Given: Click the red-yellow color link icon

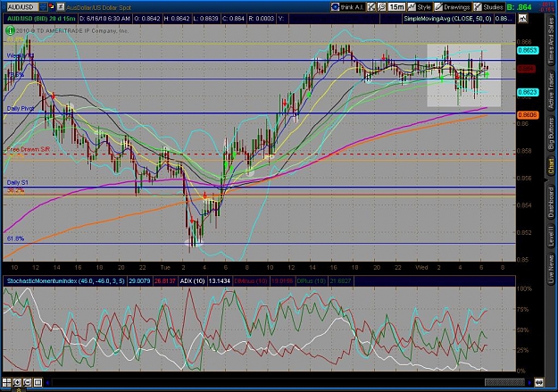Looking at the screenshot, I should (x=52, y=7).
